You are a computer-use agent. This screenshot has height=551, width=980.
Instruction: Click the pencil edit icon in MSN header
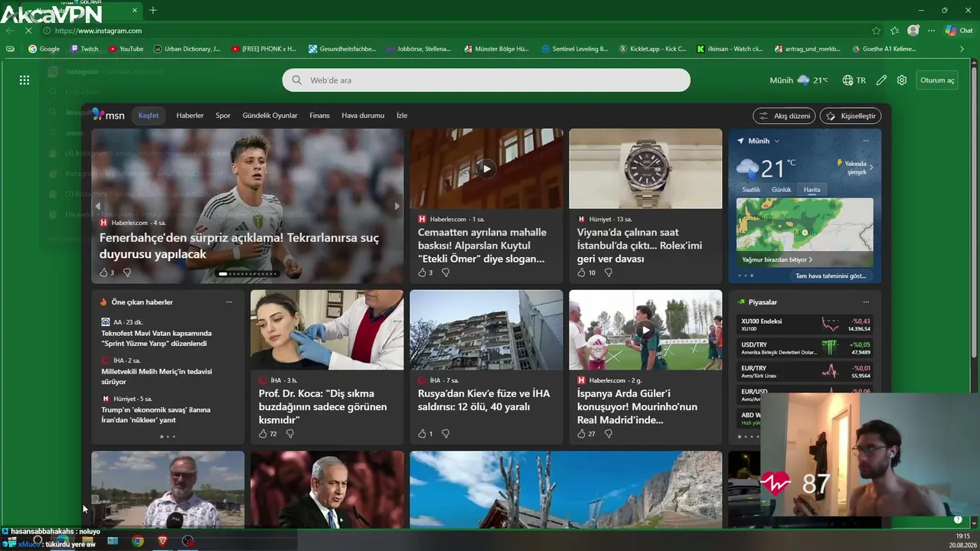tap(882, 80)
